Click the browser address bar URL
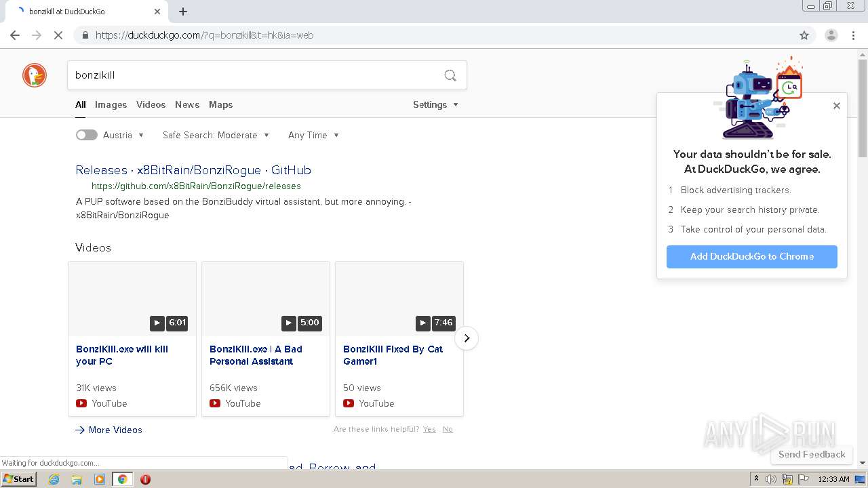This screenshot has width=868, height=488. (204, 35)
